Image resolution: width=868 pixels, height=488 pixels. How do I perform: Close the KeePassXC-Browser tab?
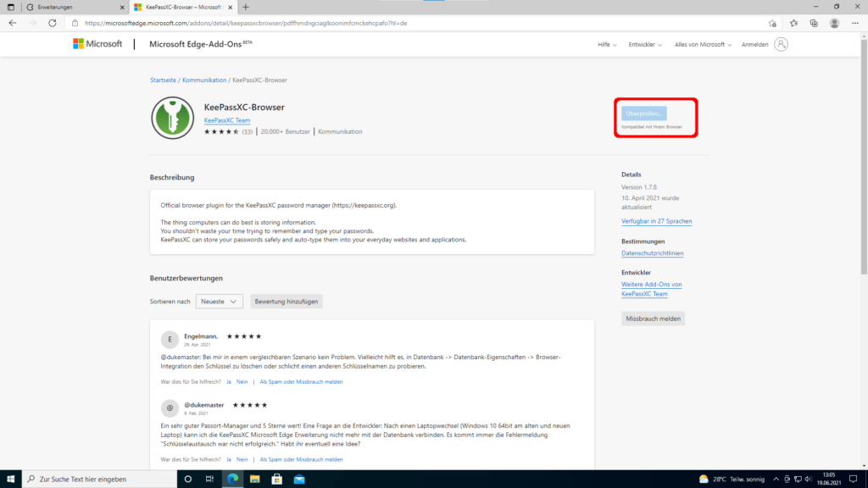[231, 7]
